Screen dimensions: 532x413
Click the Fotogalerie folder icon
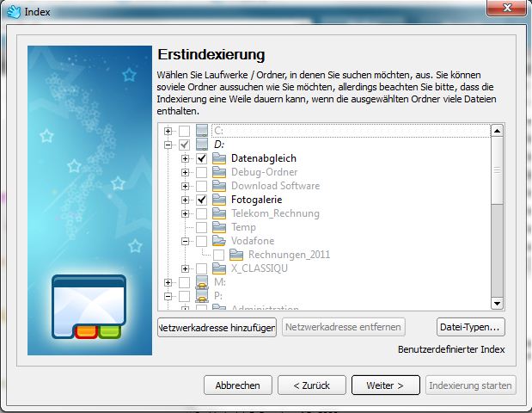pyautogui.click(x=219, y=200)
